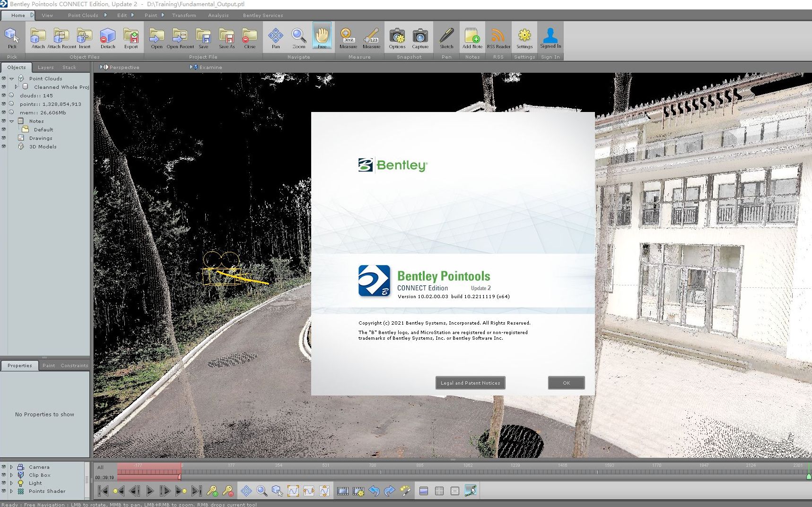This screenshot has height=507, width=812.
Task: Switch to the Layers panel tab
Action: [x=45, y=68]
